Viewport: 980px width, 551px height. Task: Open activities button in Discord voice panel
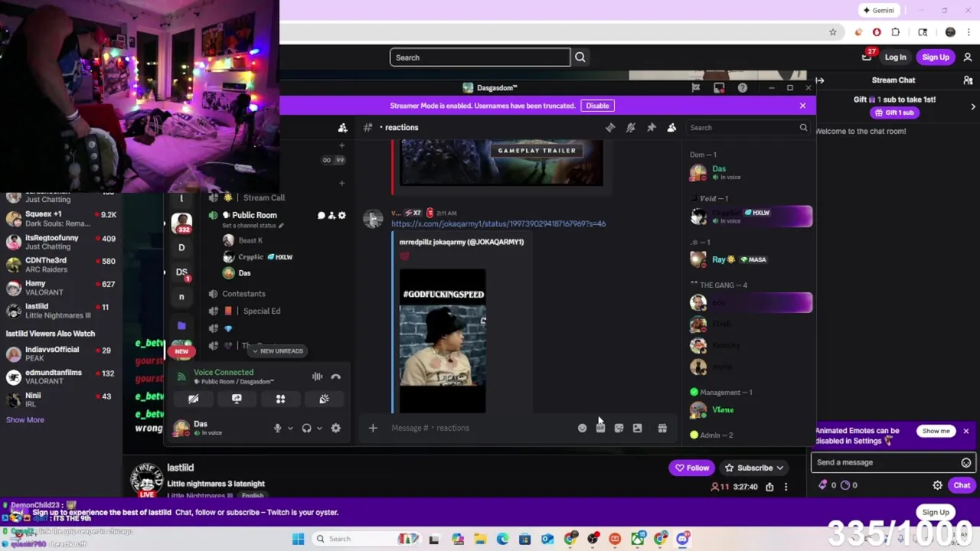coord(280,399)
